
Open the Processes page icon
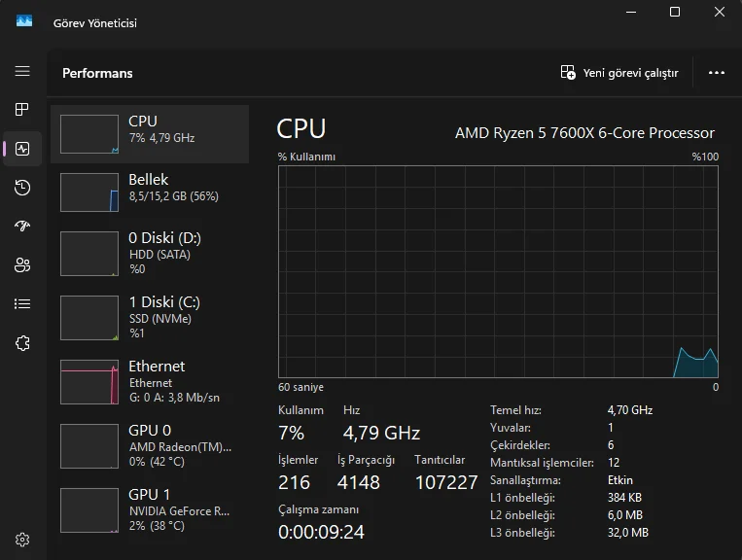click(x=22, y=110)
